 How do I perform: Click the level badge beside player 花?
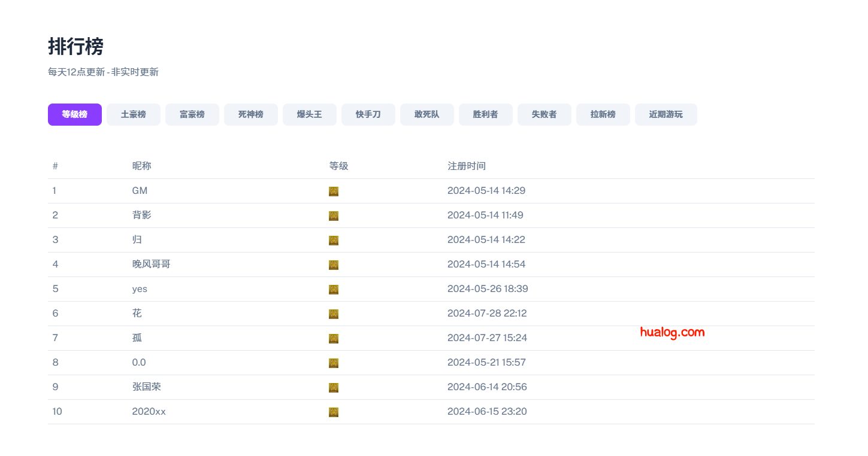pyautogui.click(x=334, y=314)
